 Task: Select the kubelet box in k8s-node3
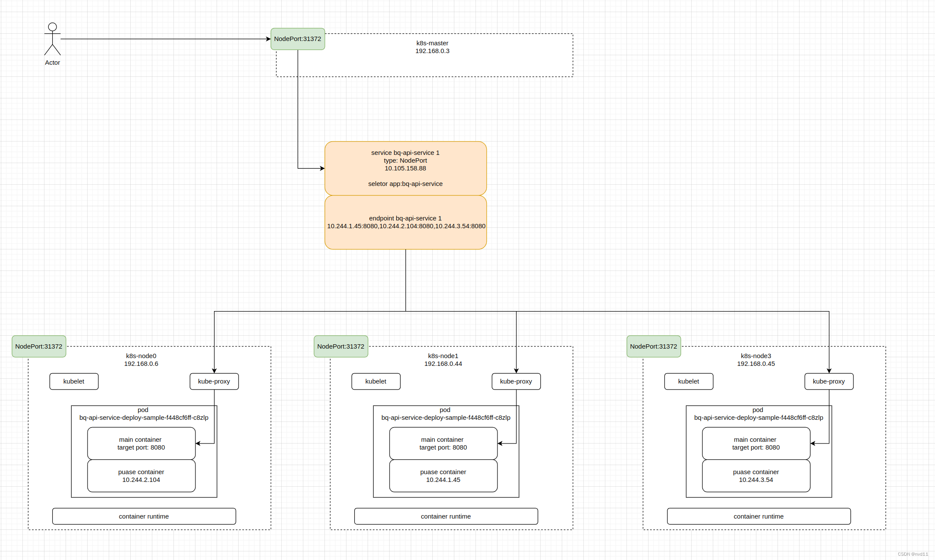(x=689, y=381)
